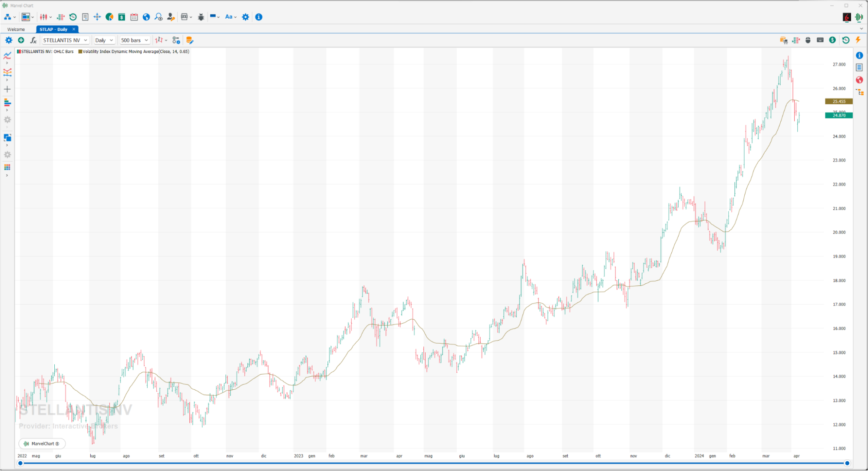Expand the volume profile tools chevron
Viewport: 868px width, 471px height.
pyautogui.click(x=7, y=110)
